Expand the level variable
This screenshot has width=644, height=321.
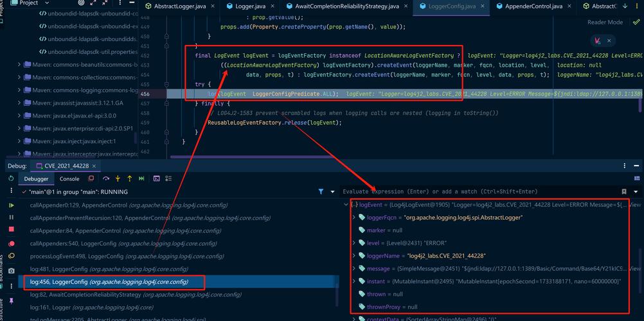(354, 243)
